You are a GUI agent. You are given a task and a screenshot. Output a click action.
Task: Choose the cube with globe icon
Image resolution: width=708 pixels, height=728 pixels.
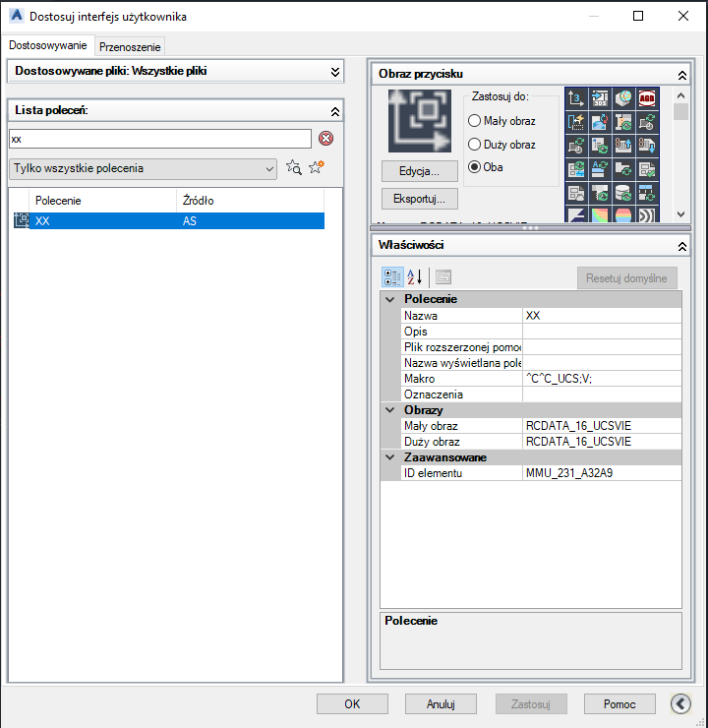623,98
